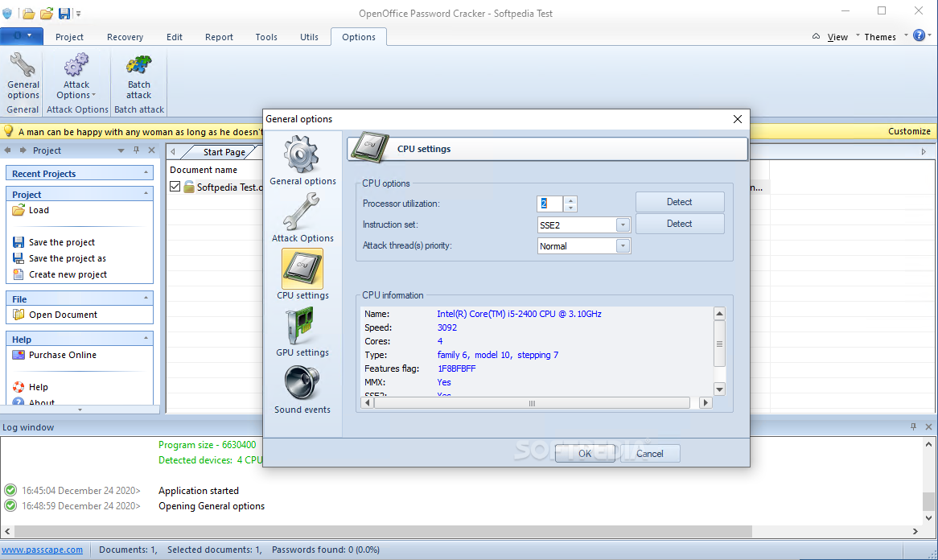This screenshot has height=560, width=938.
Task: Click the open project folder icon in title bar
Action: click(46, 13)
